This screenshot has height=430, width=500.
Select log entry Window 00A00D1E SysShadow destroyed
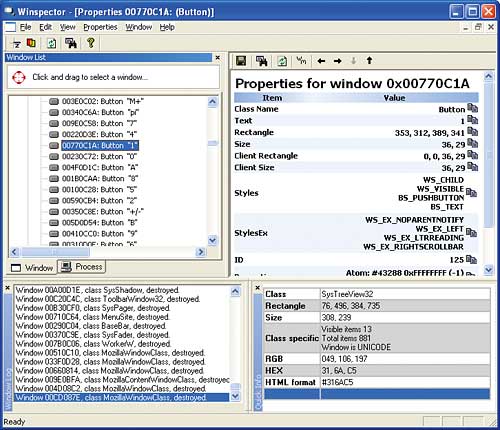pyautogui.click(x=97, y=290)
